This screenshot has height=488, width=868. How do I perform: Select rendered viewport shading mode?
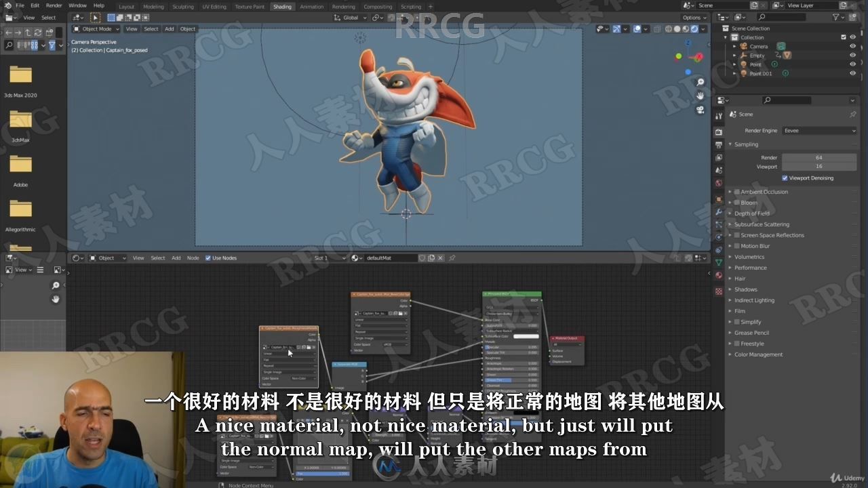point(694,29)
